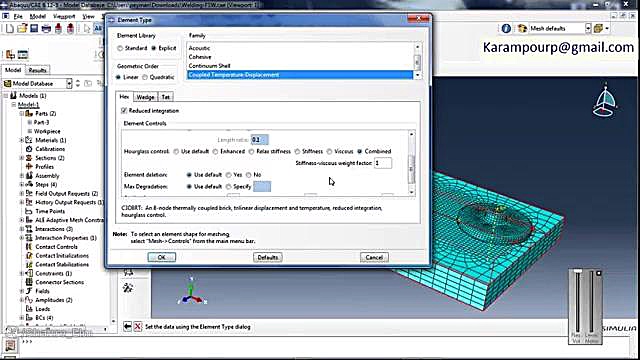Click the Element Type dialog title icon

point(111,20)
